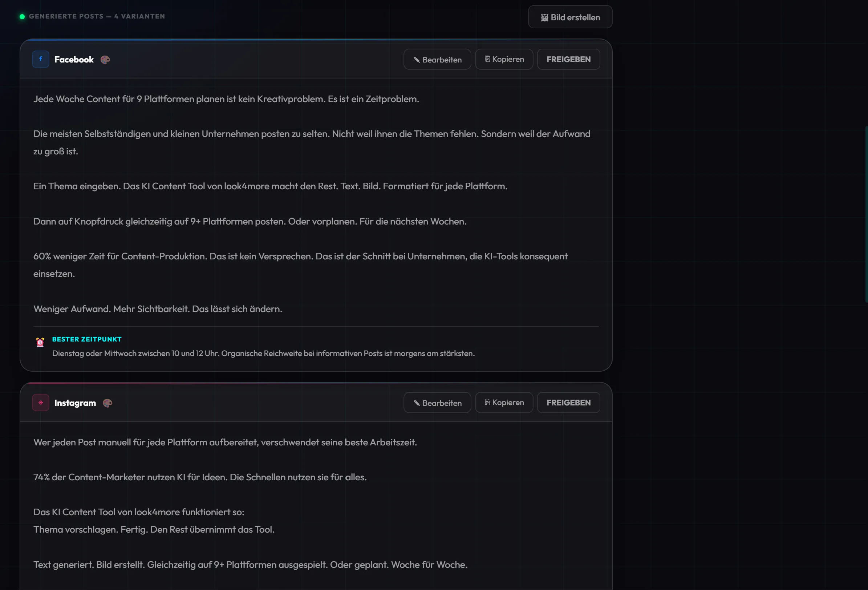Click the green status dot next to Generierte Posts
The width and height of the screenshot is (868, 590).
(x=22, y=16)
